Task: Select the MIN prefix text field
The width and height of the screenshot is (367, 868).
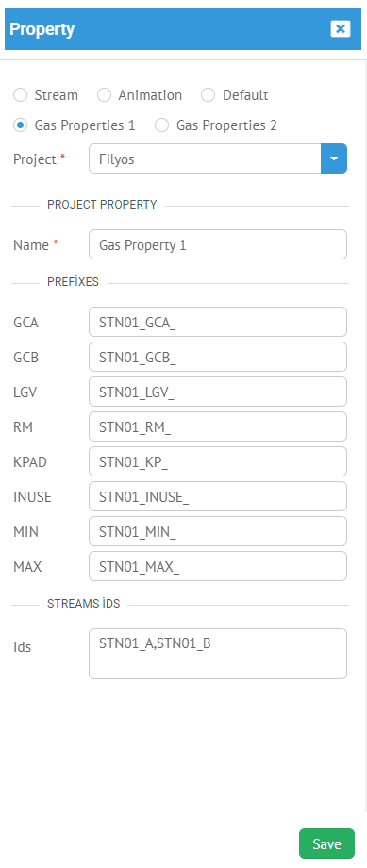Action: [218, 531]
